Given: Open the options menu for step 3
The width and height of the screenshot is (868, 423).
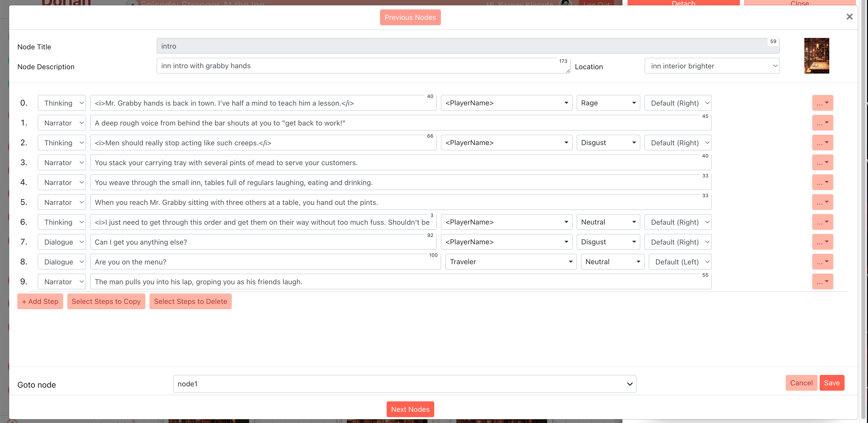Looking at the screenshot, I should coord(822,163).
